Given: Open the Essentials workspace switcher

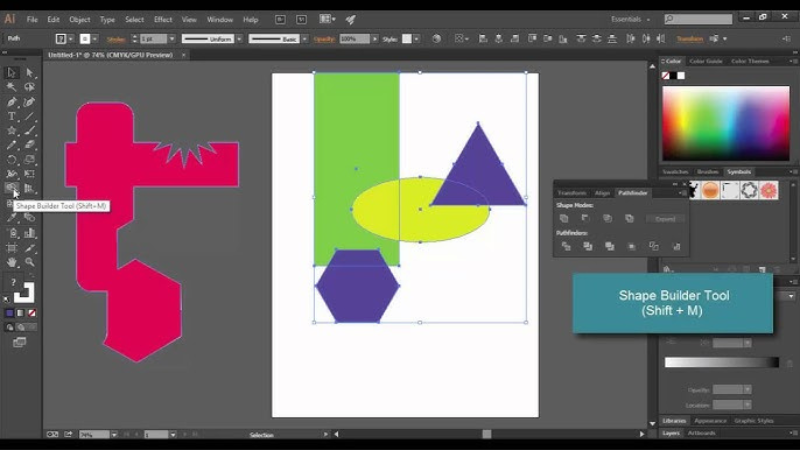Looking at the screenshot, I should point(631,19).
